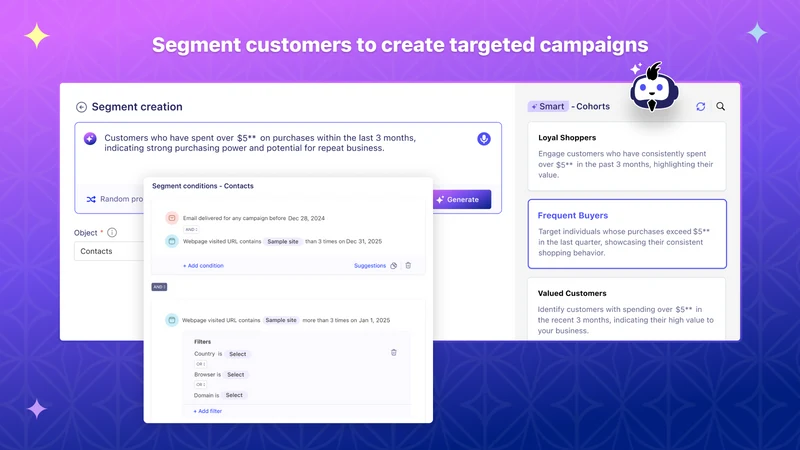This screenshot has width=800, height=450.
Task: Click 'Segment conditions - Contacts' heading
Action: click(203, 186)
